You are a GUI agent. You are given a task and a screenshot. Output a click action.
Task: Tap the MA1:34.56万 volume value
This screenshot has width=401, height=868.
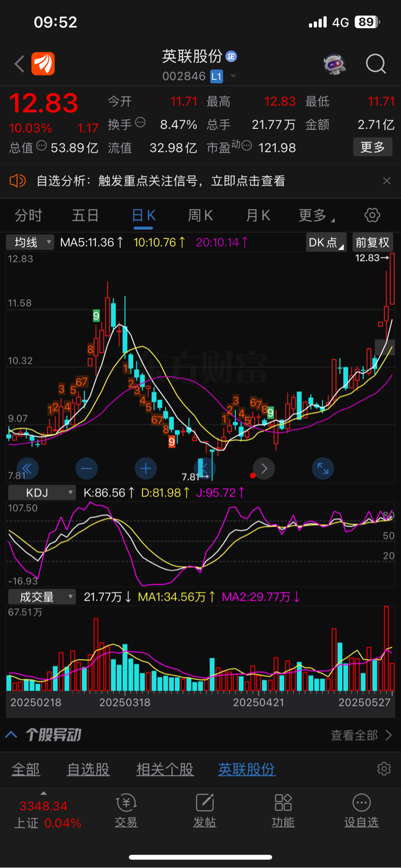coord(176,597)
